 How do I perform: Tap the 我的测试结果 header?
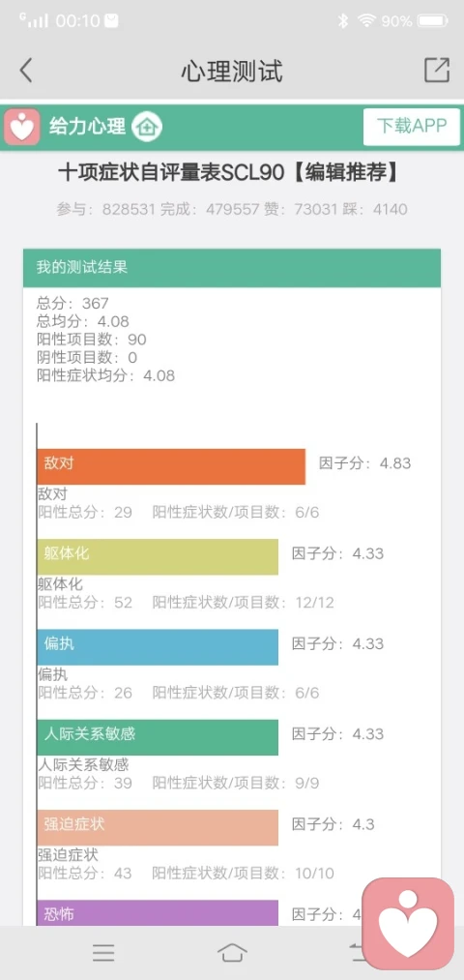tap(232, 268)
